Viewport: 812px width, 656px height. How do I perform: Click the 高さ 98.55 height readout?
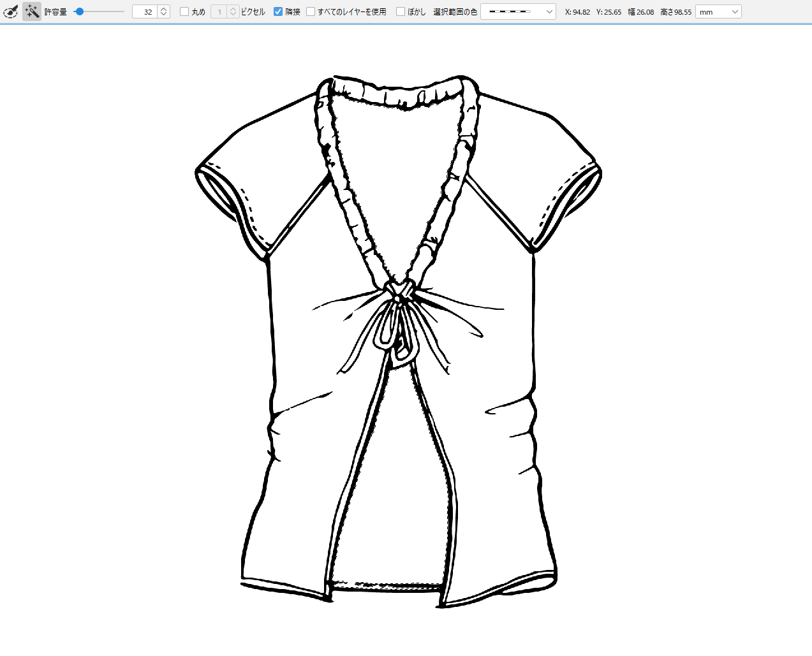pos(675,11)
